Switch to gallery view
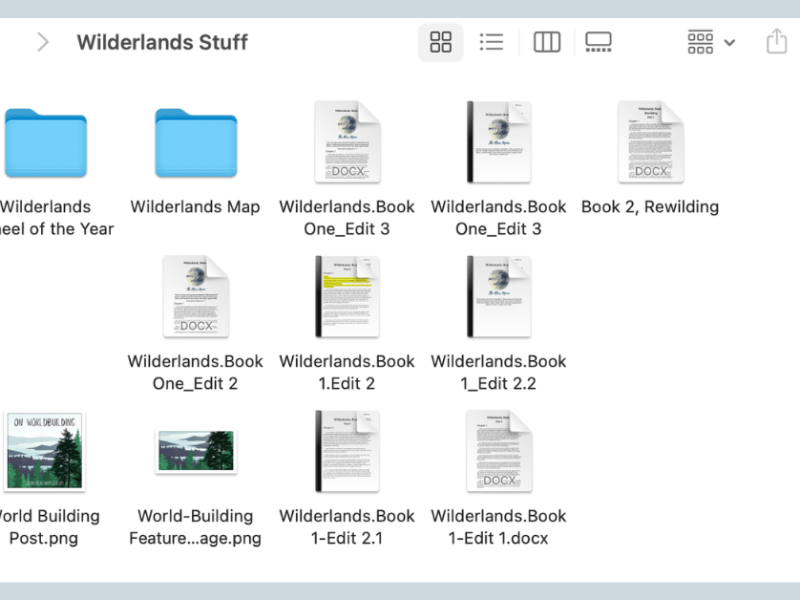Viewport: 800px width, 600px height. (x=598, y=42)
